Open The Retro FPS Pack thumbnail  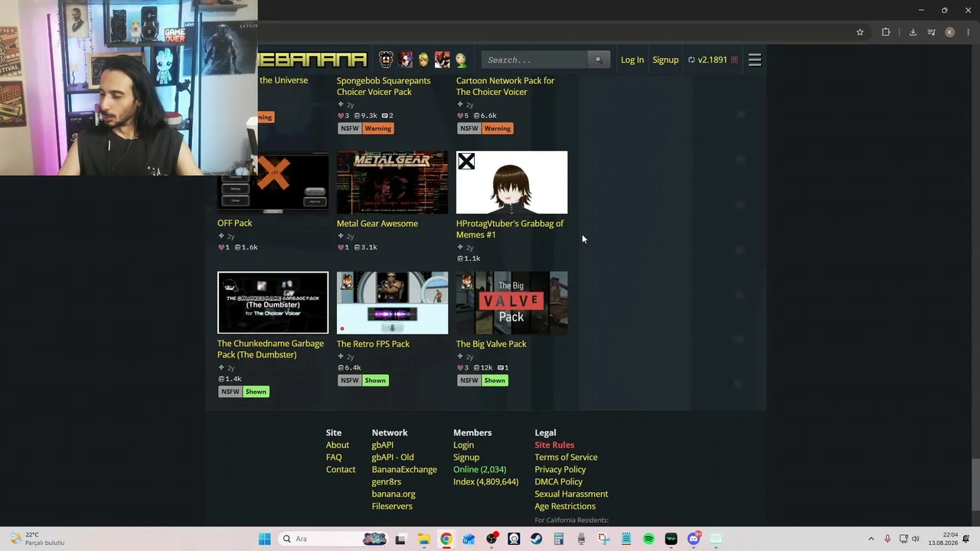[x=392, y=303]
